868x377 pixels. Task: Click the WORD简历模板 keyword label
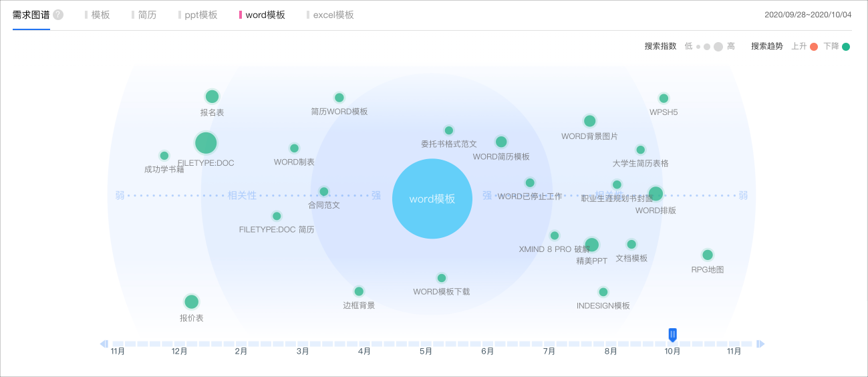click(x=501, y=156)
